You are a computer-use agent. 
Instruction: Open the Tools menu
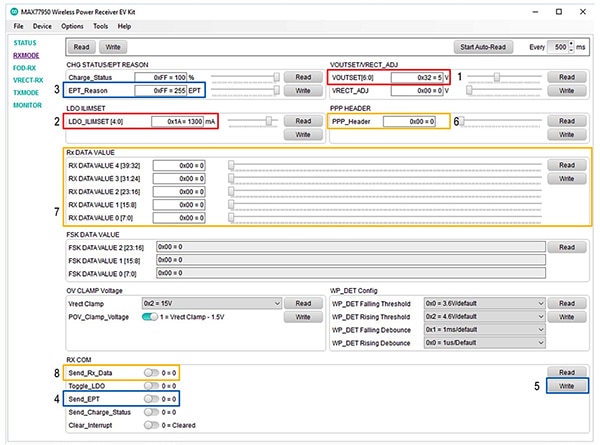(101, 25)
